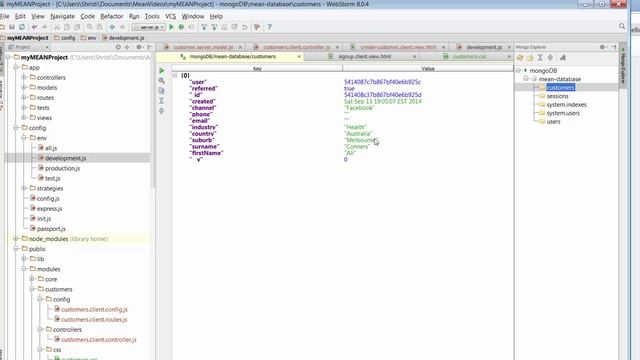
Task: Click the "Facebook" channel value
Action: (359, 108)
